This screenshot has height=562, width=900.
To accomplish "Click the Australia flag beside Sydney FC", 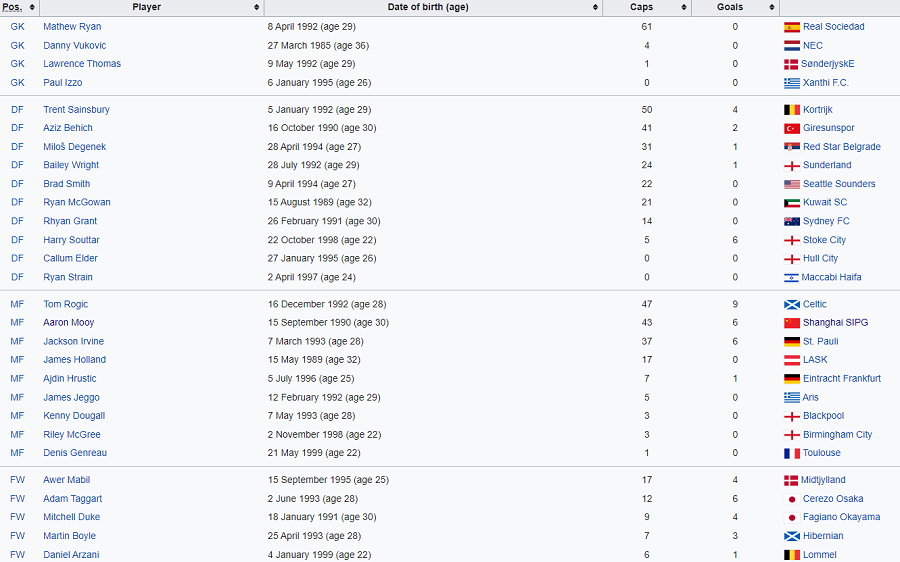I will (x=792, y=222).
